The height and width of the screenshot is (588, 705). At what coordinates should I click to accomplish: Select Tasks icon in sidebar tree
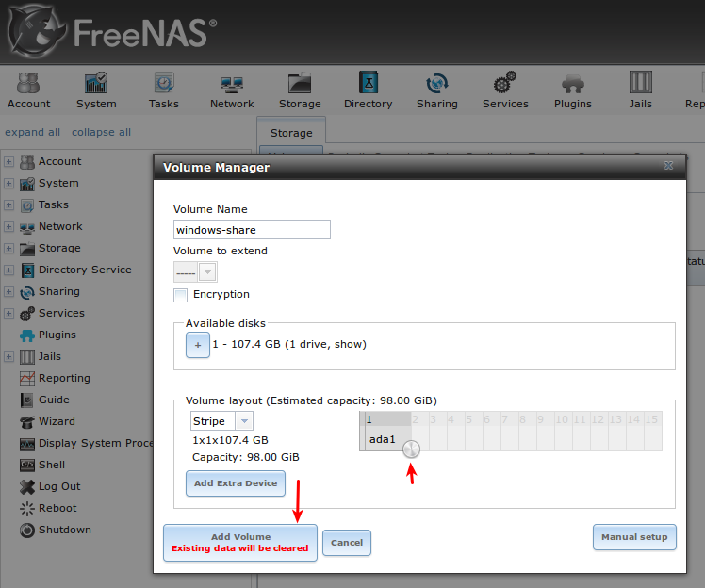(27, 205)
